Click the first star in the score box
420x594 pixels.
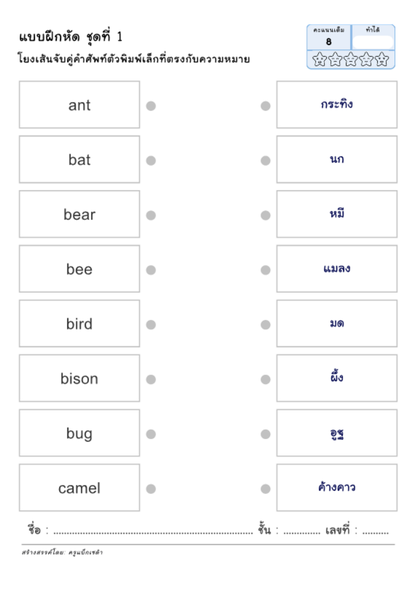[319, 59]
